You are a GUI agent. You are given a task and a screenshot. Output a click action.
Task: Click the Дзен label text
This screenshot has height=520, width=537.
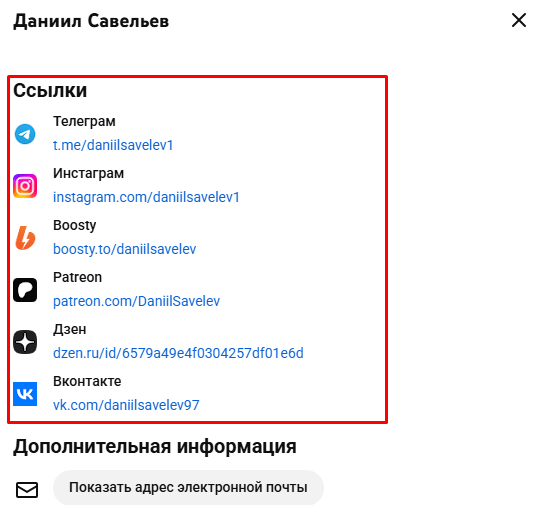pos(70,330)
